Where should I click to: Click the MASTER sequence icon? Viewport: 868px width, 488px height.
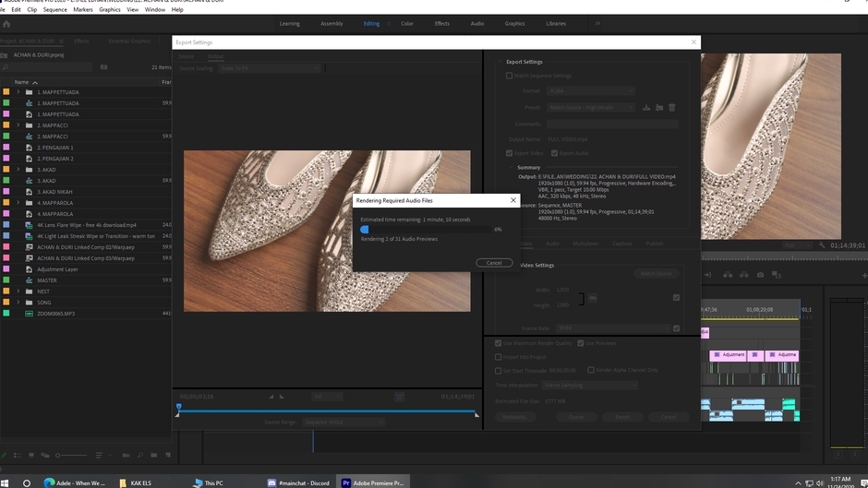(x=30, y=280)
